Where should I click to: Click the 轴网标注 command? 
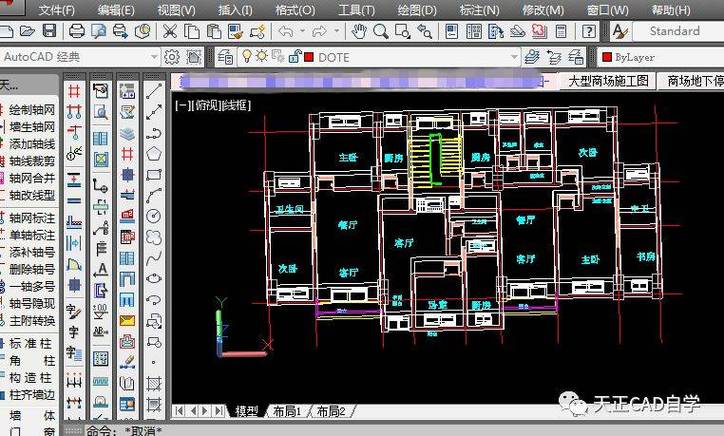point(32,218)
